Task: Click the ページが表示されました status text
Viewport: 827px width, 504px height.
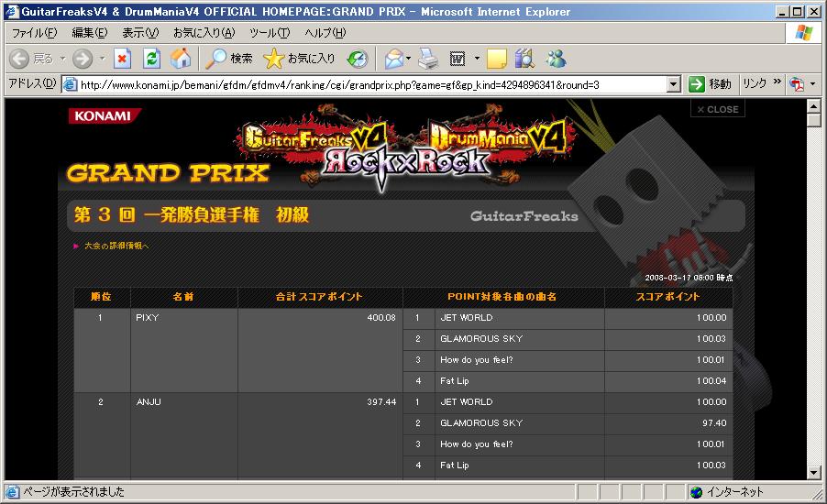Action: click(x=73, y=492)
